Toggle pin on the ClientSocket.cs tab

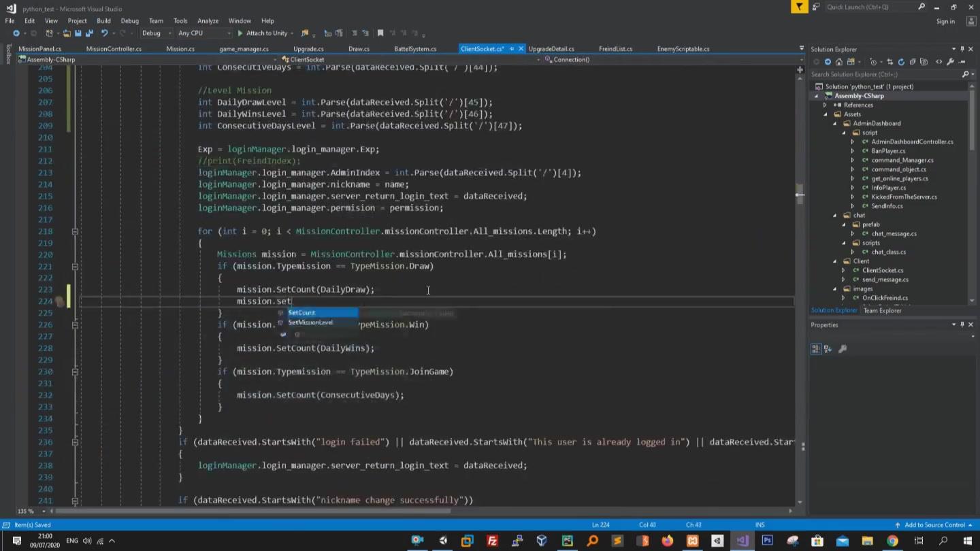pyautogui.click(x=512, y=49)
